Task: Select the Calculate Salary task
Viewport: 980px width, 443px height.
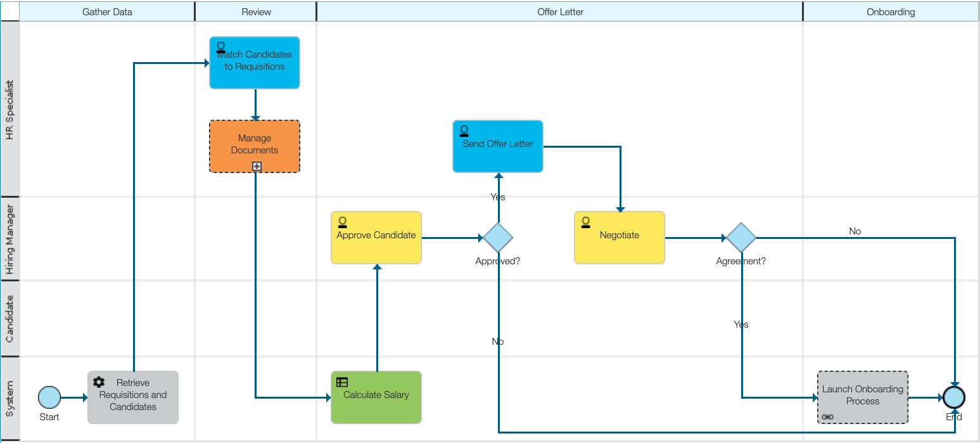Action: (376, 397)
